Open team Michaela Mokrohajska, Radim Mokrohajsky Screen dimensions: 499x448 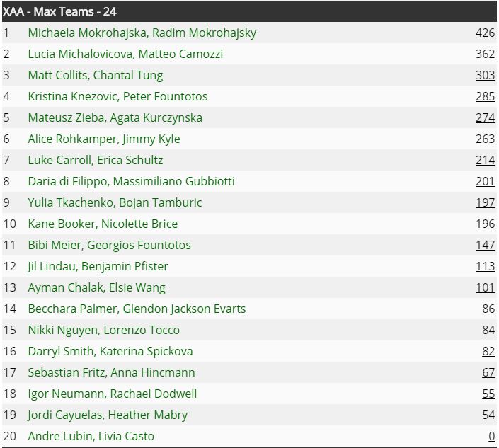[142, 33]
